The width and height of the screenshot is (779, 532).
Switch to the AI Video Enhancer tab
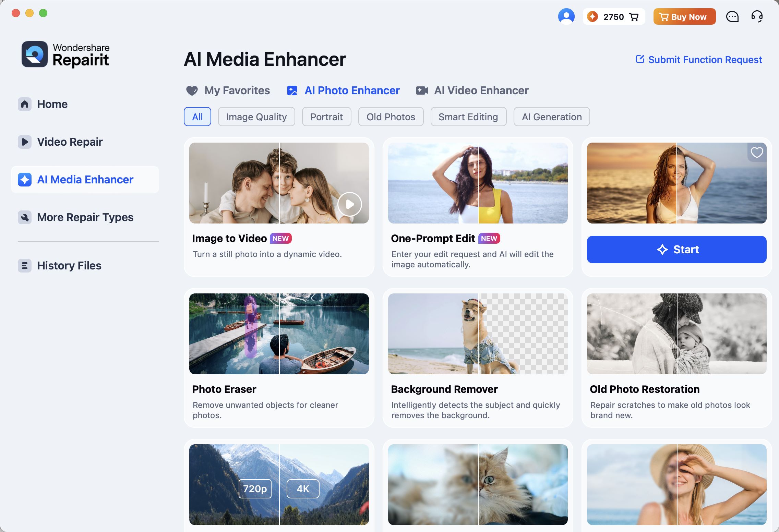pyautogui.click(x=472, y=90)
